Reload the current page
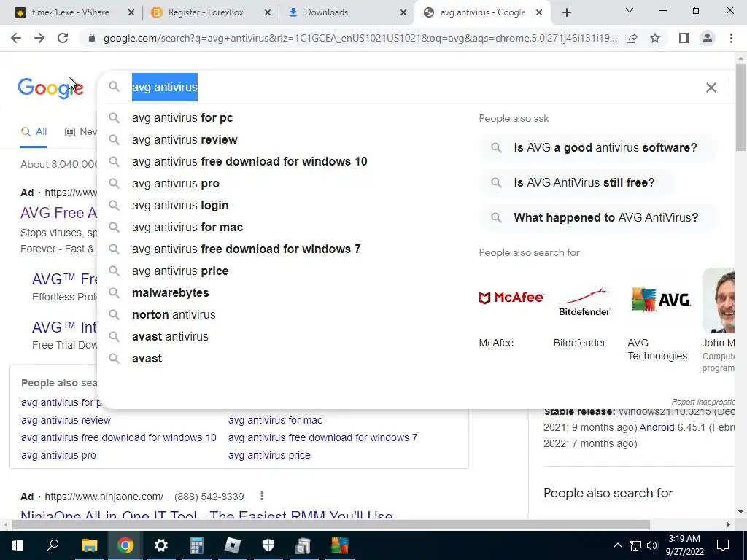 (x=63, y=38)
